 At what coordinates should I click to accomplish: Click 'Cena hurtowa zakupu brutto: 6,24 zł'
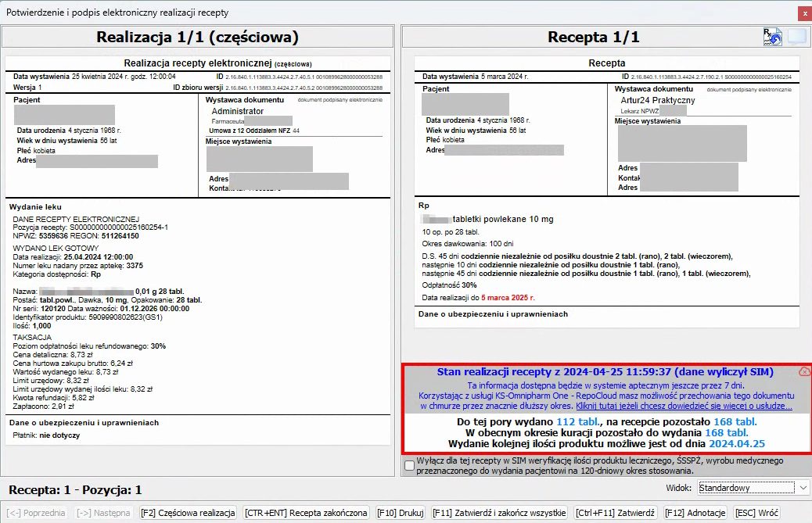(73, 364)
